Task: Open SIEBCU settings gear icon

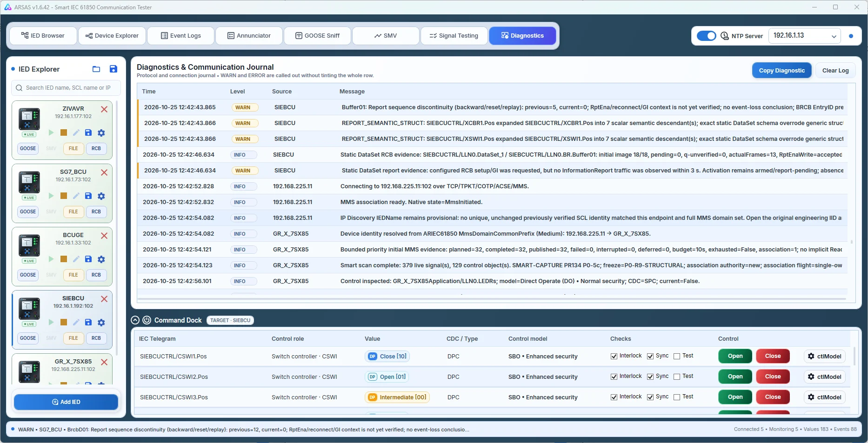Action: [101, 323]
